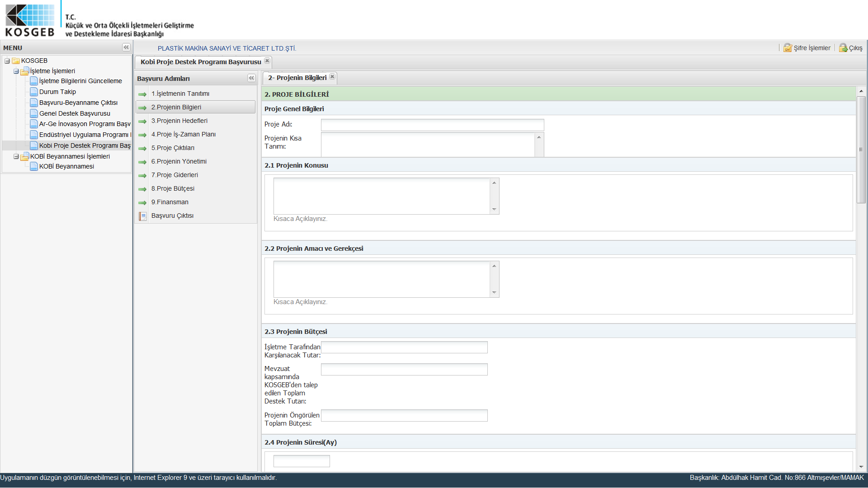Click the Genel Destek Başvurusu page icon
This screenshot has width=868, height=488.
[34, 113]
